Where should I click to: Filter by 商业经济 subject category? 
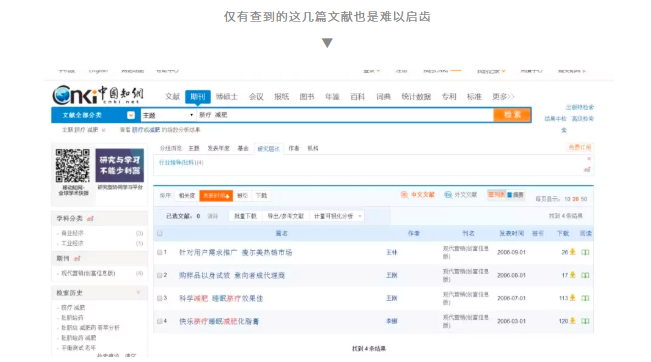click(72, 233)
